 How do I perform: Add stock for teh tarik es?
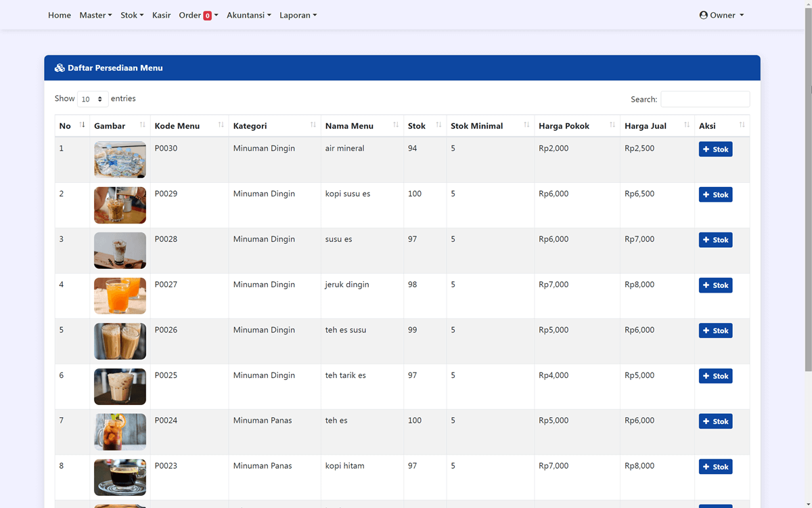pos(715,376)
